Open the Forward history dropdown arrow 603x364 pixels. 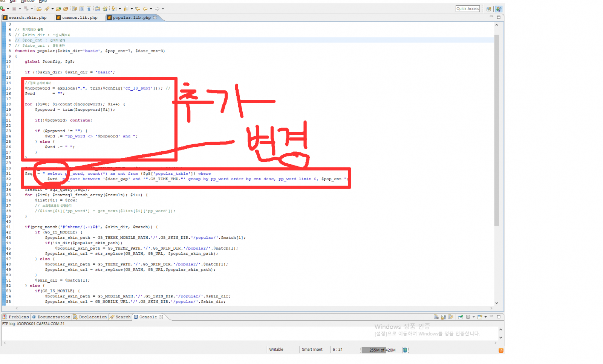[x=163, y=9]
